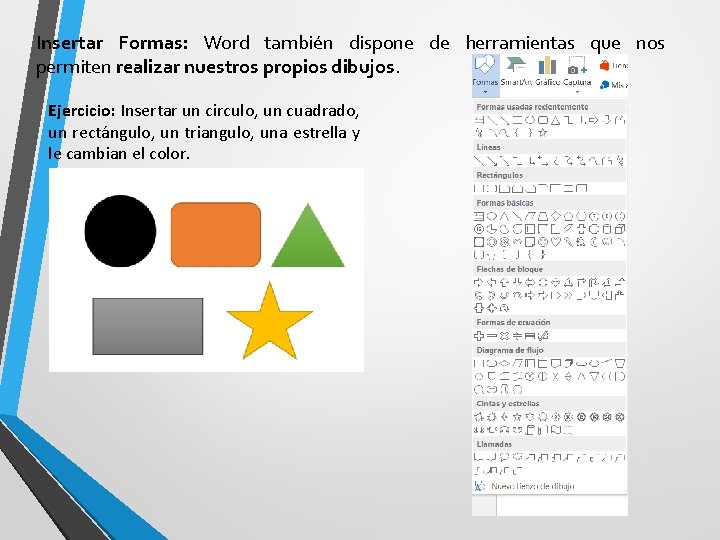Image resolution: width=720 pixels, height=540 pixels.
Task: Select the trapezoid shape in Formas básicas
Action: (x=543, y=216)
